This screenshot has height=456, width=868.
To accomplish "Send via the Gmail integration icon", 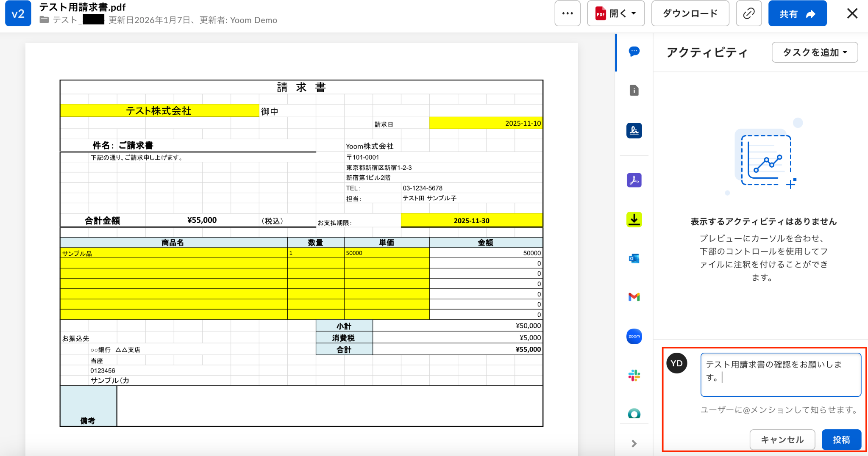I will 634,297.
